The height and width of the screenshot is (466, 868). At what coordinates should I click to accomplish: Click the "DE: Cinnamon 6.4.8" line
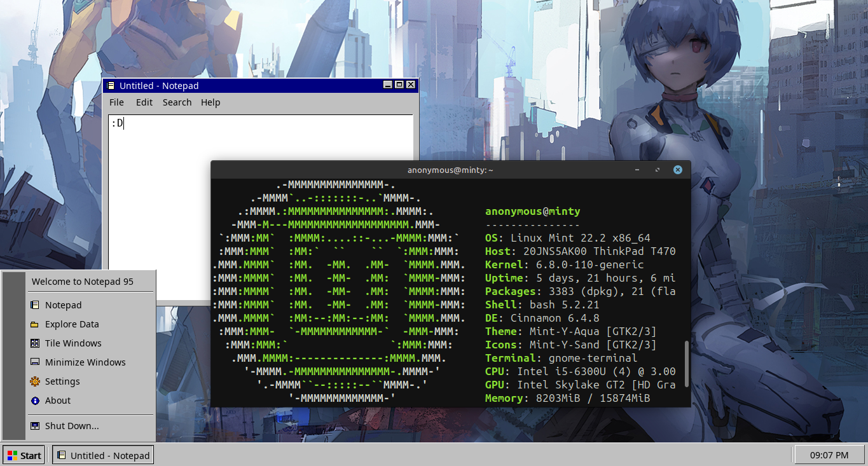[542, 319]
